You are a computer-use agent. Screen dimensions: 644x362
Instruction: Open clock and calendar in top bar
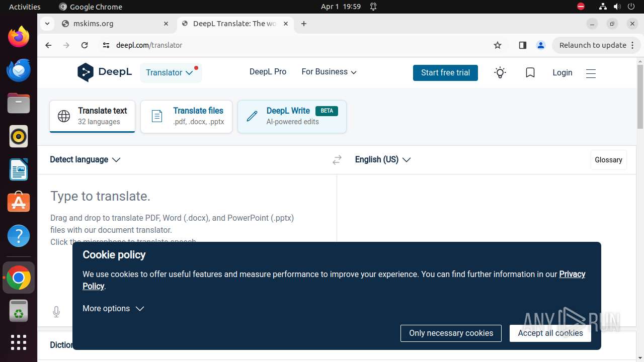341,7
